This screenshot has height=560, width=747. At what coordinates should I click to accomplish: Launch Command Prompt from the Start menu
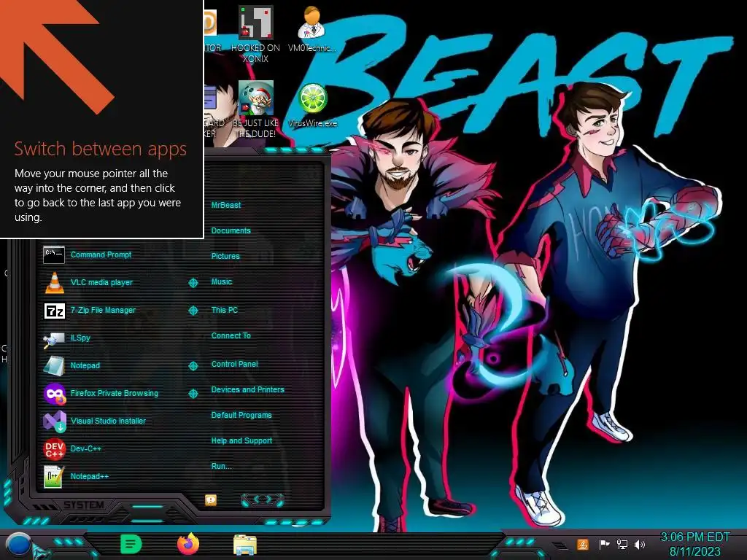coord(88,254)
